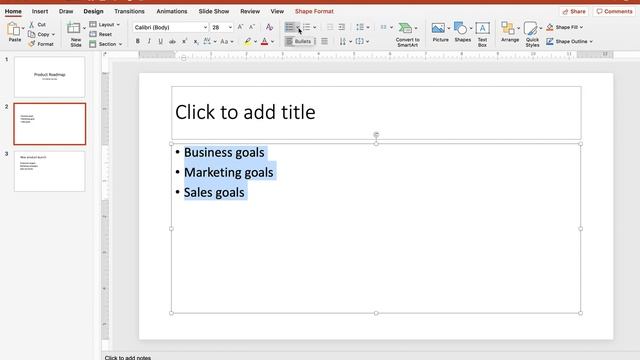
Task: Open the Section dropdown
Action: (x=106, y=44)
